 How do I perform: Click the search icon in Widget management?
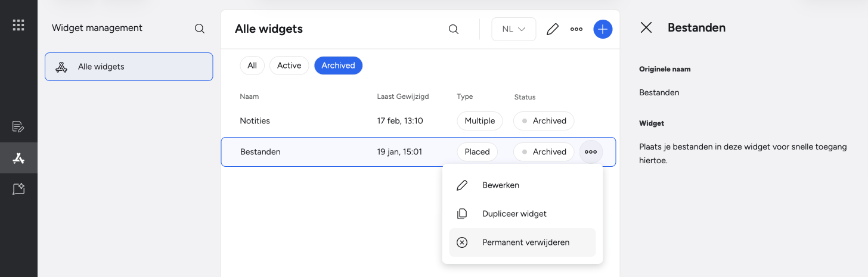pyautogui.click(x=200, y=29)
